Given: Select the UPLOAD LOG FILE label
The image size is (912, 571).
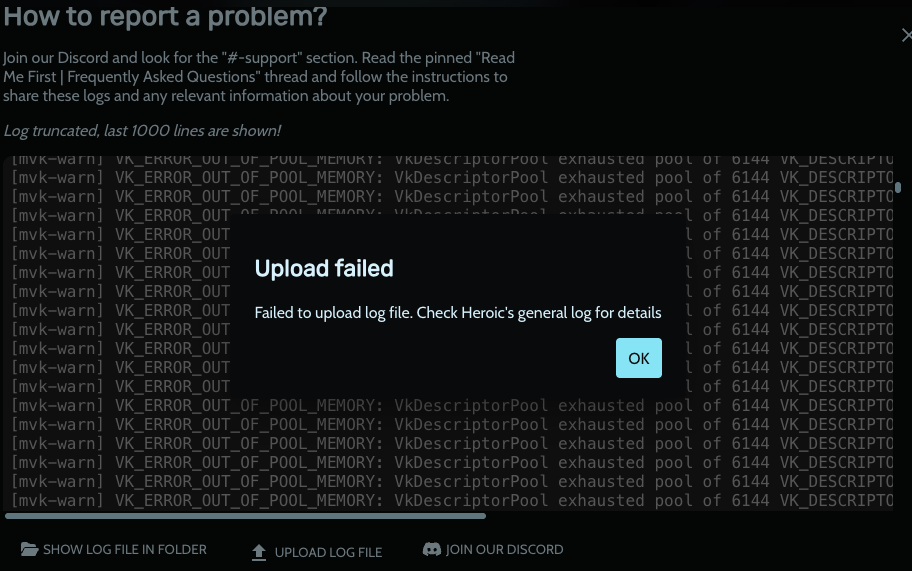Looking at the screenshot, I should point(328,552).
